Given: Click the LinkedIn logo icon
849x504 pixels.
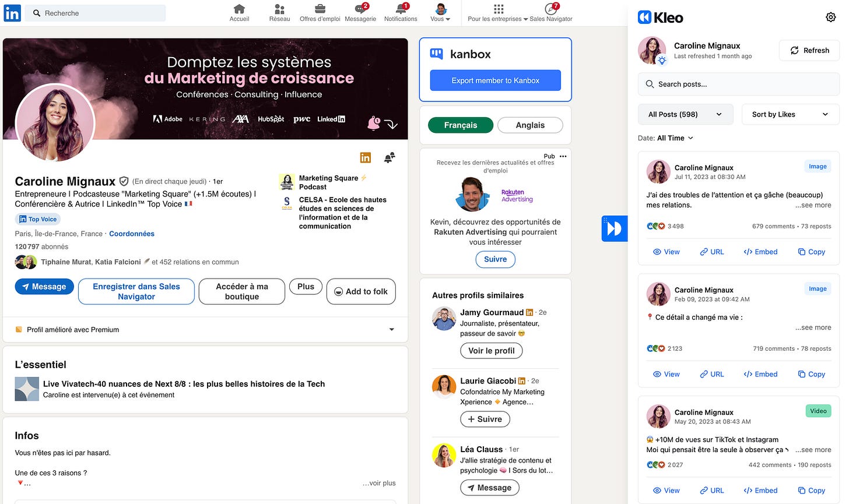Looking at the screenshot, I should [12, 13].
